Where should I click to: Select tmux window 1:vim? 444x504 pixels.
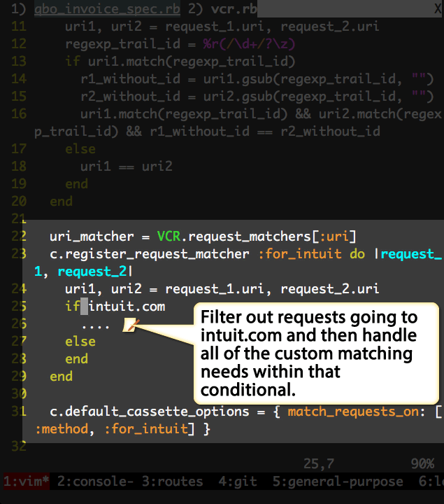27,481
